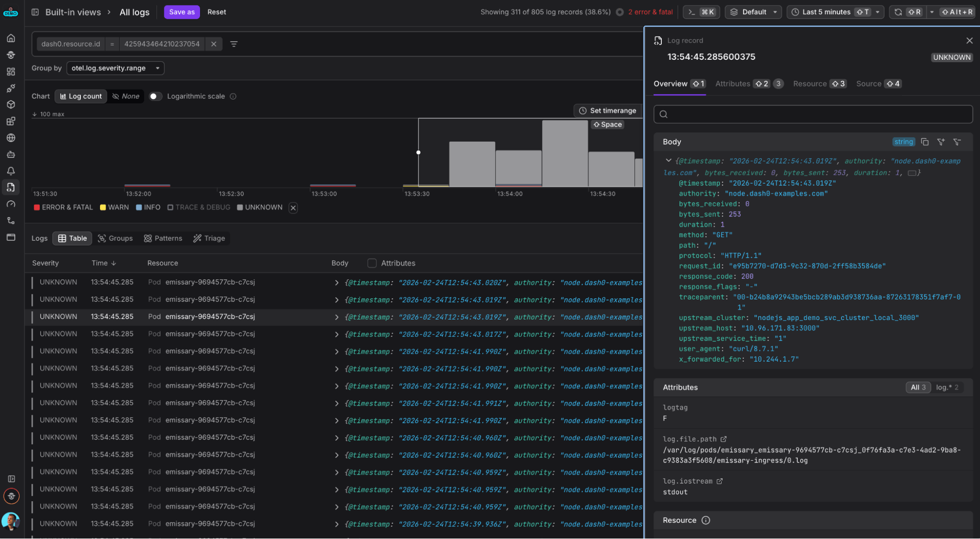This screenshot has width=980, height=539.
Task: Select the Patterns logs view
Action: (x=163, y=238)
